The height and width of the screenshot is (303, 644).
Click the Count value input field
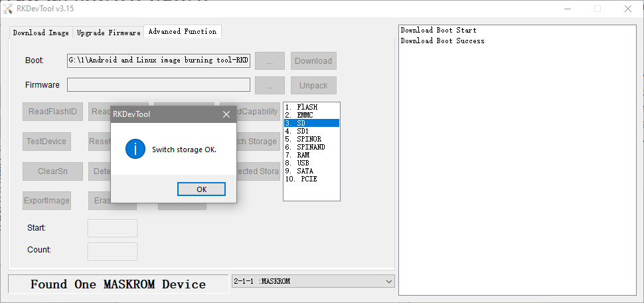112,251
